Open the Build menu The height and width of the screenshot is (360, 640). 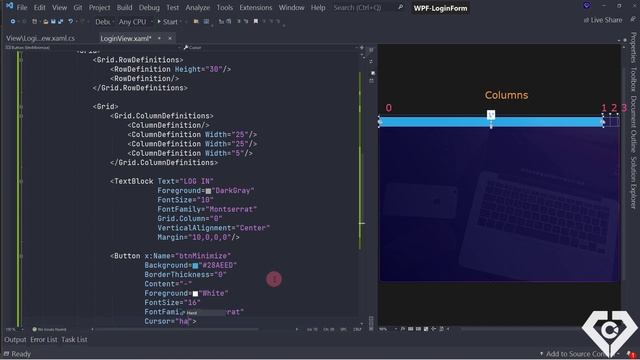(124, 7)
